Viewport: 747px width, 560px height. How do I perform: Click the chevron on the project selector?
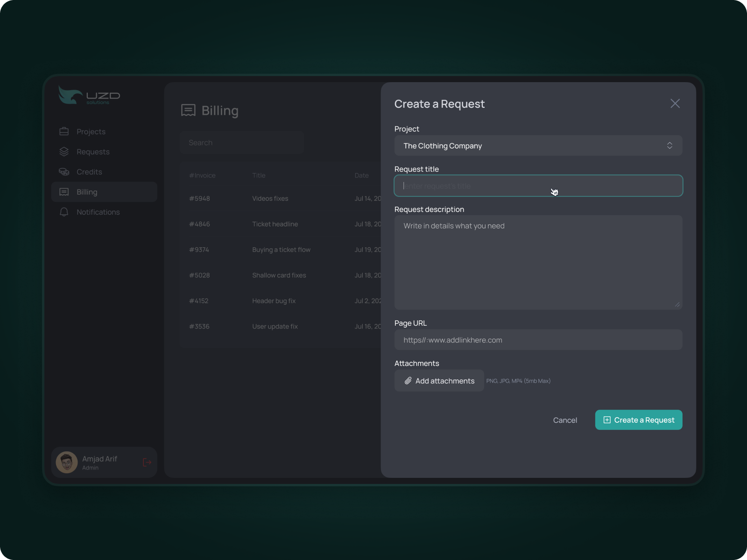click(x=670, y=145)
